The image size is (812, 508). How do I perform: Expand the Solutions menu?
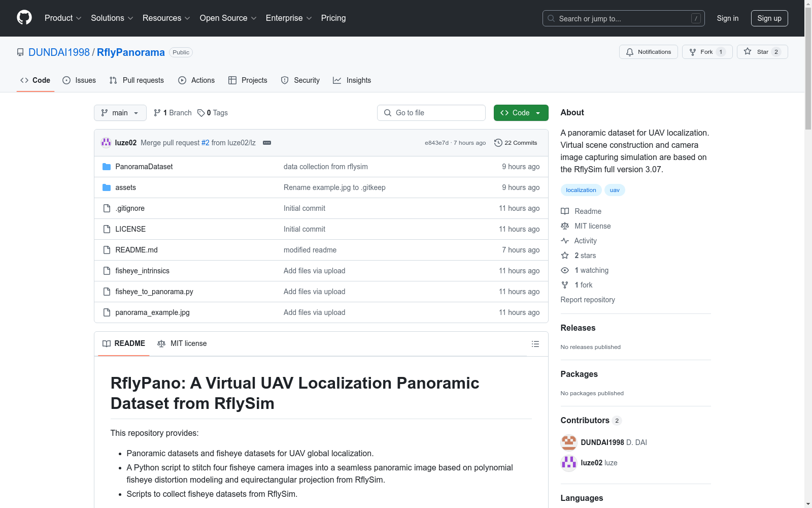(112, 18)
